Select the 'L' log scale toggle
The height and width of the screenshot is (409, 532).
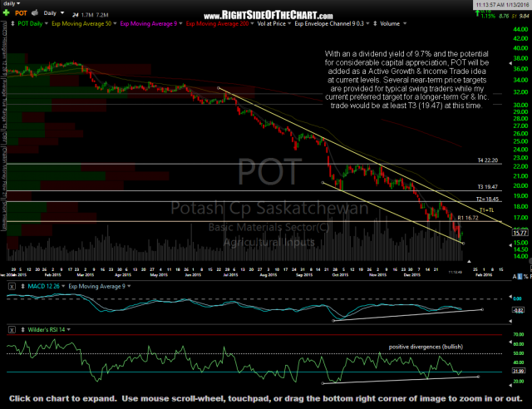[x=520, y=277]
